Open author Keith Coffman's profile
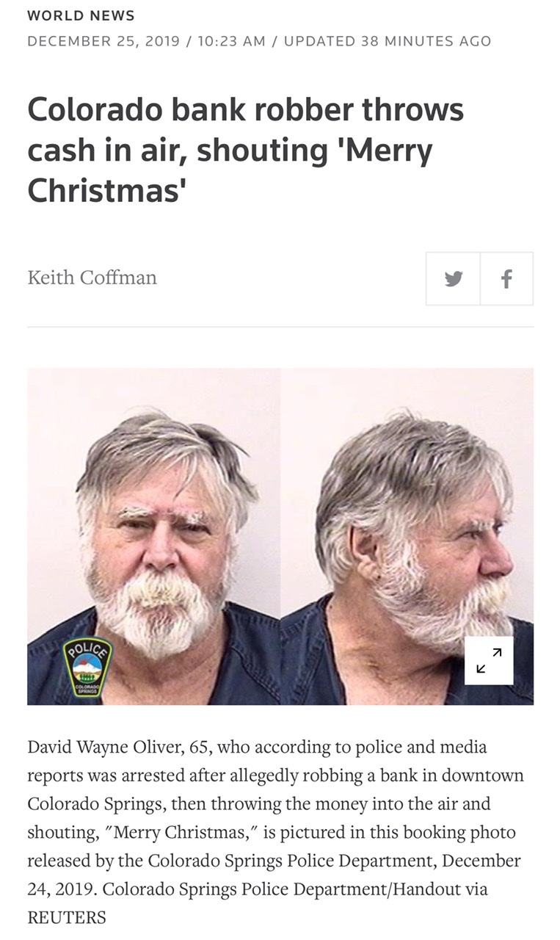The image size is (560, 940). 92,277
